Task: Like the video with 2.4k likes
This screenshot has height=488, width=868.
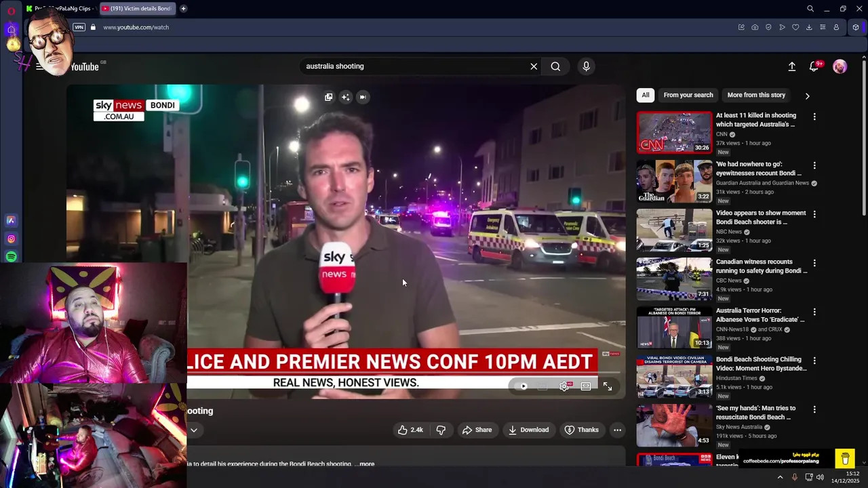Action: click(x=410, y=430)
